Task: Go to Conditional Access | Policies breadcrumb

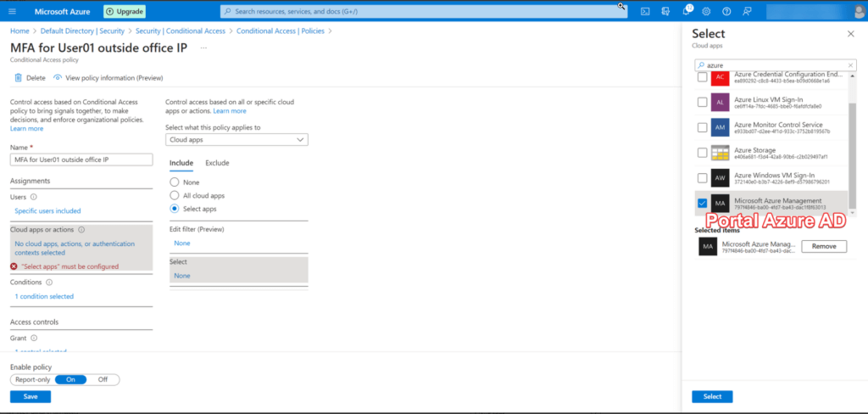Action: click(x=280, y=31)
